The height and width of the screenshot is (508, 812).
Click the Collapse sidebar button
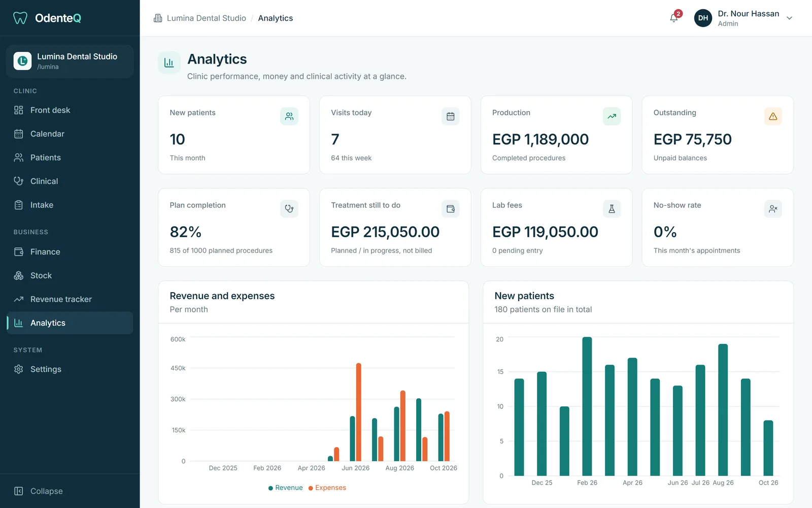pos(70,491)
